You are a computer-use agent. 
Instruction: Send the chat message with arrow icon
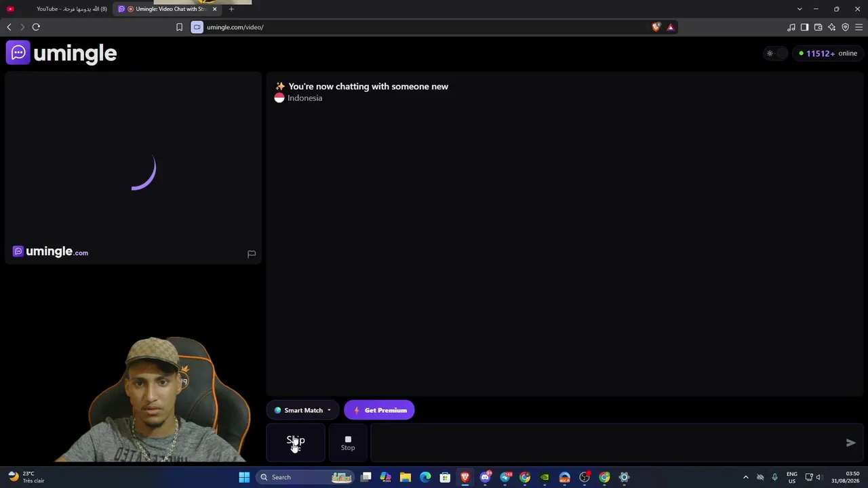(x=850, y=443)
